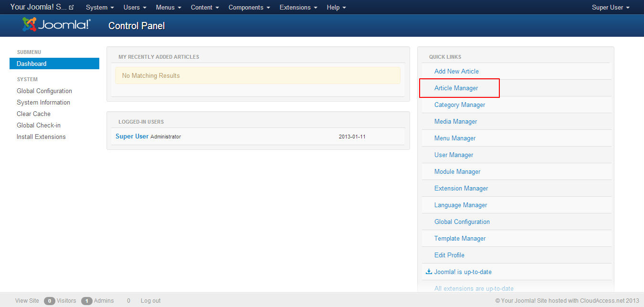Click Super User link in Logged-in Users
Viewport: 644px width, 307px height.
(x=132, y=136)
